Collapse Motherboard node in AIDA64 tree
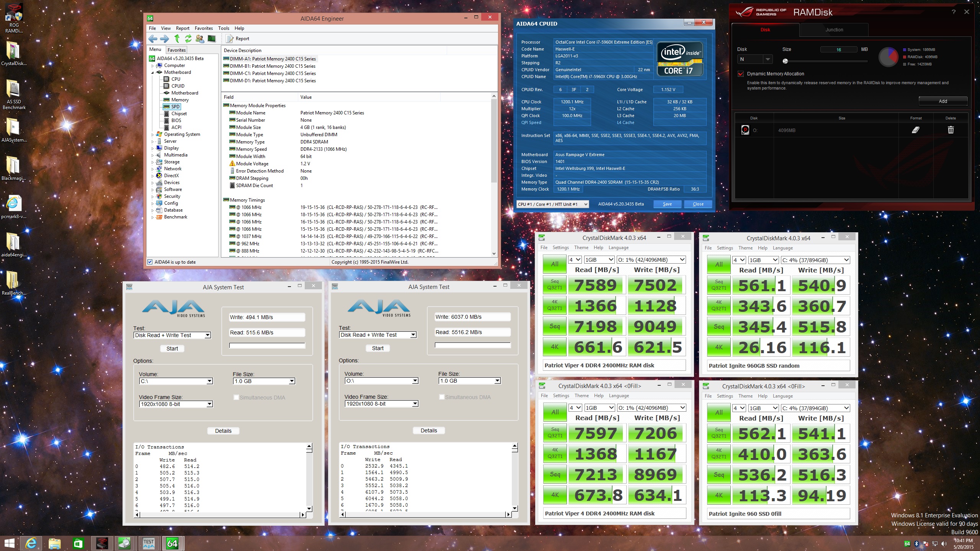The height and width of the screenshot is (551, 980). 152,73
